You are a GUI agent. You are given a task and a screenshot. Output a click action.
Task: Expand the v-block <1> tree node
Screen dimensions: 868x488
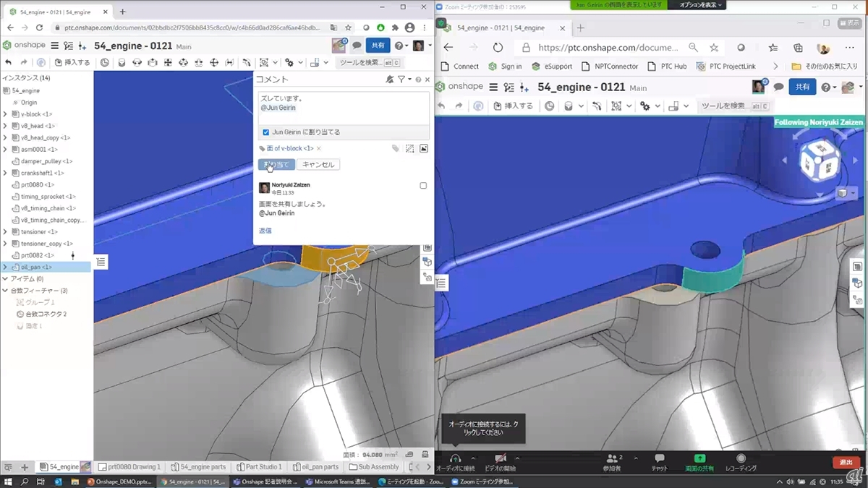point(5,114)
